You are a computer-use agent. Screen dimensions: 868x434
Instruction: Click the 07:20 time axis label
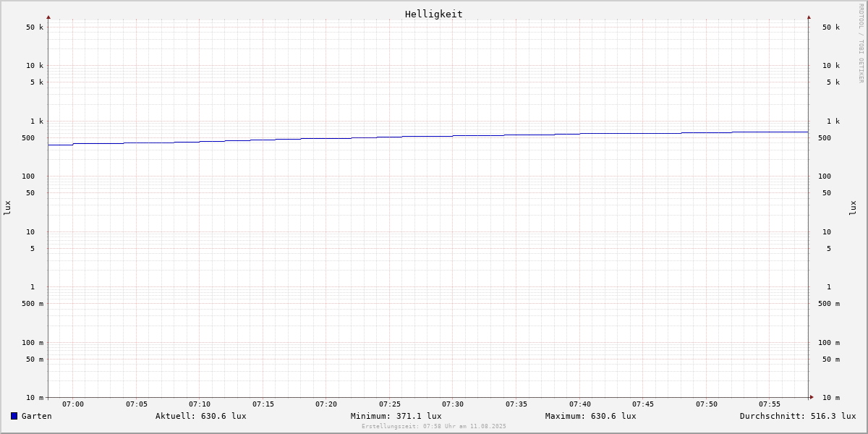tap(326, 404)
